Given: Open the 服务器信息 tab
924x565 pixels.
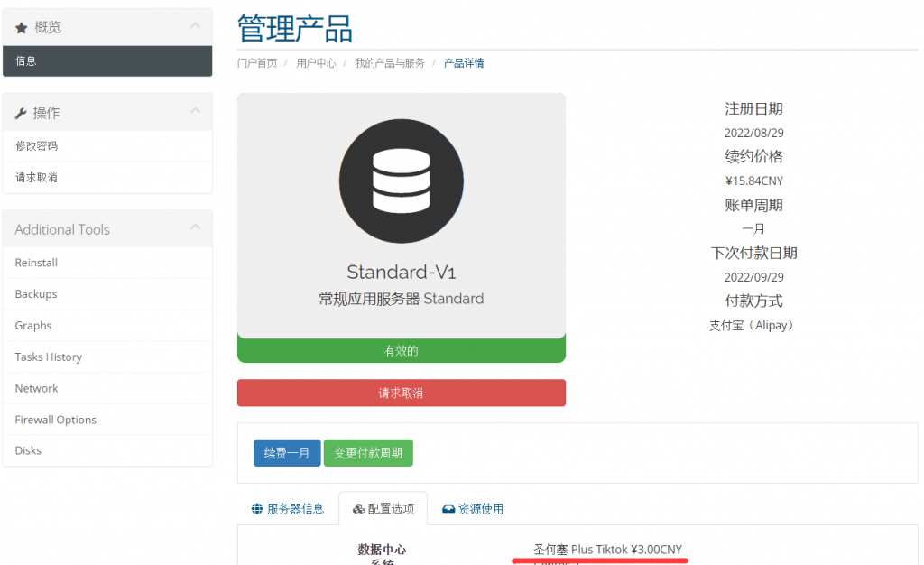Looking at the screenshot, I should point(288,509).
